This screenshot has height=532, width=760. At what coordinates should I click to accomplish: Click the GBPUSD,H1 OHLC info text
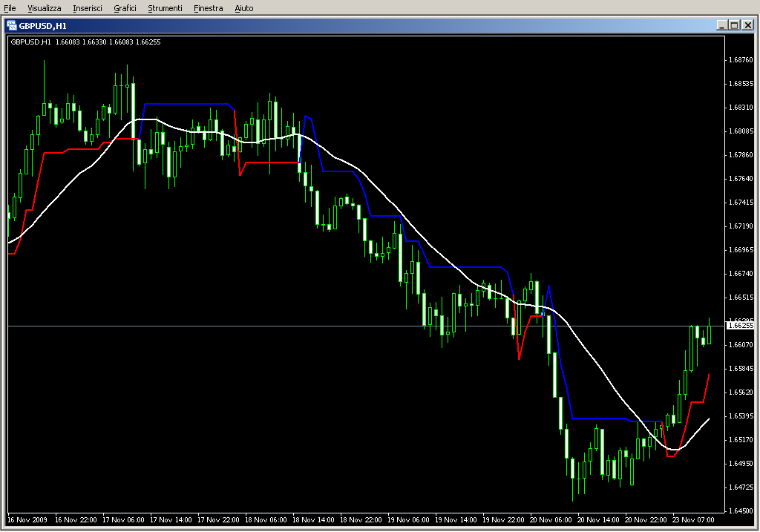point(85,42)
